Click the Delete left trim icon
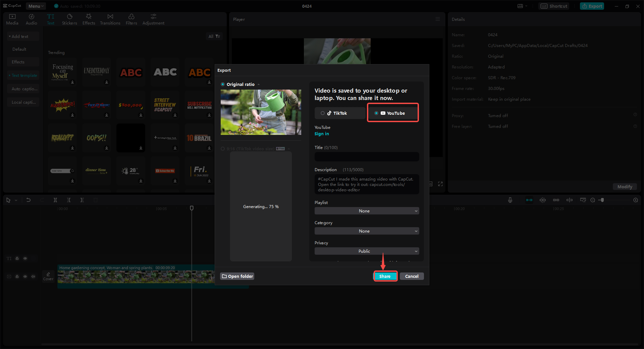Viewport: 644px width, 349px height. (69, 200)
